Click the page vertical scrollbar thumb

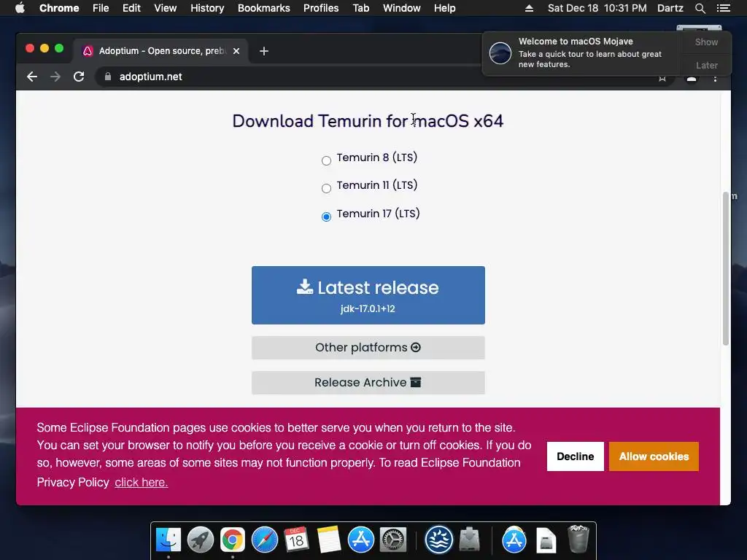(x=726, y=268)
